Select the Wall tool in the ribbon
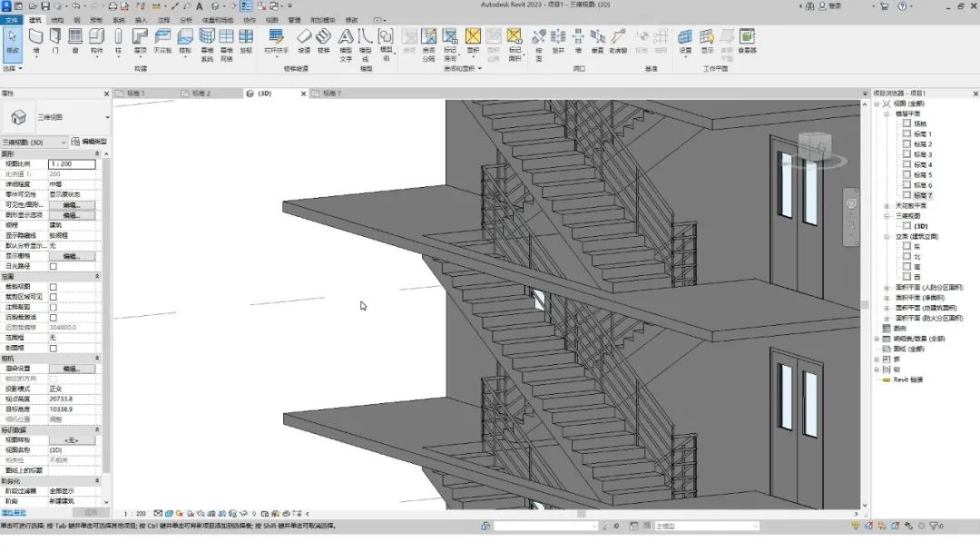Screen dimensions: 980x552 pyautogui.click(x=36, y=41)
